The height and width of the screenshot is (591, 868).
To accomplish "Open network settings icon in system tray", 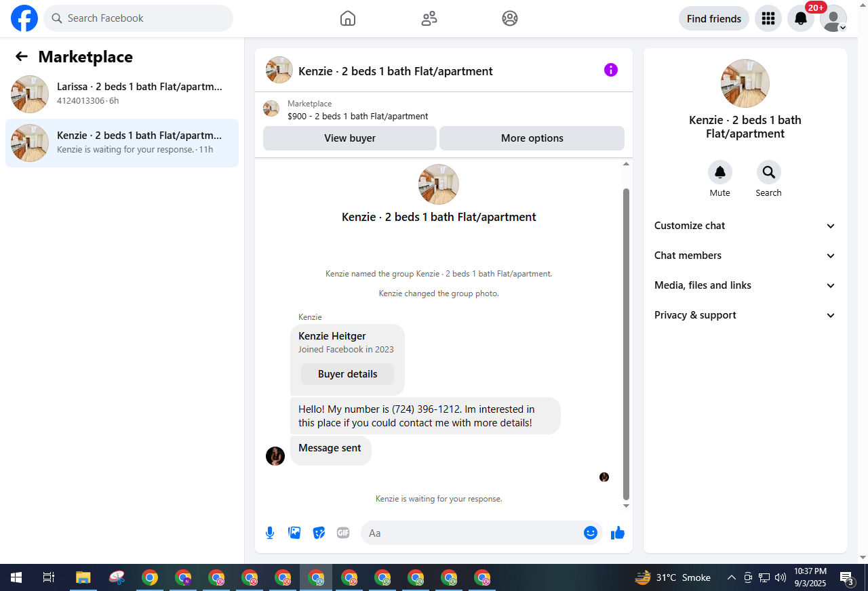I will click(764, 577).
